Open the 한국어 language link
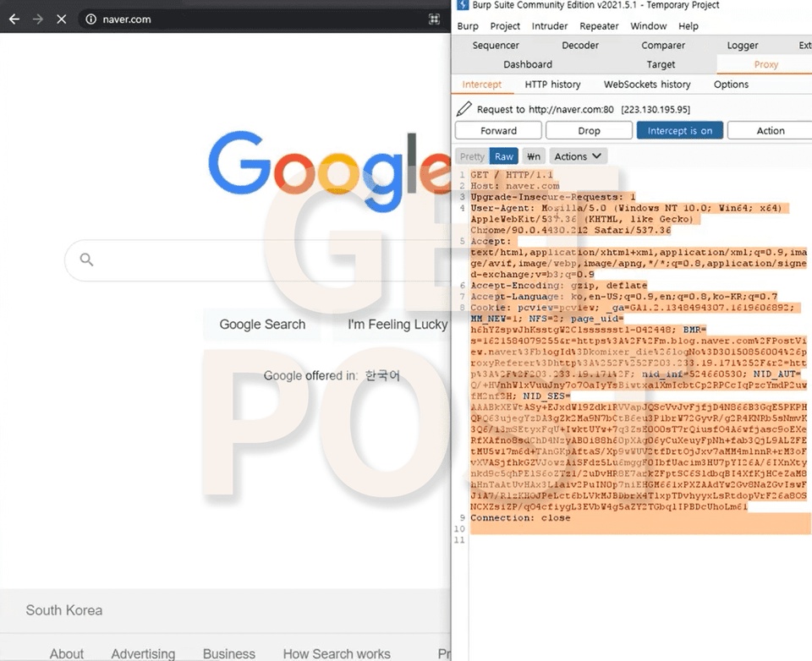This screenshot has width=812, height=661. (382, 375)
